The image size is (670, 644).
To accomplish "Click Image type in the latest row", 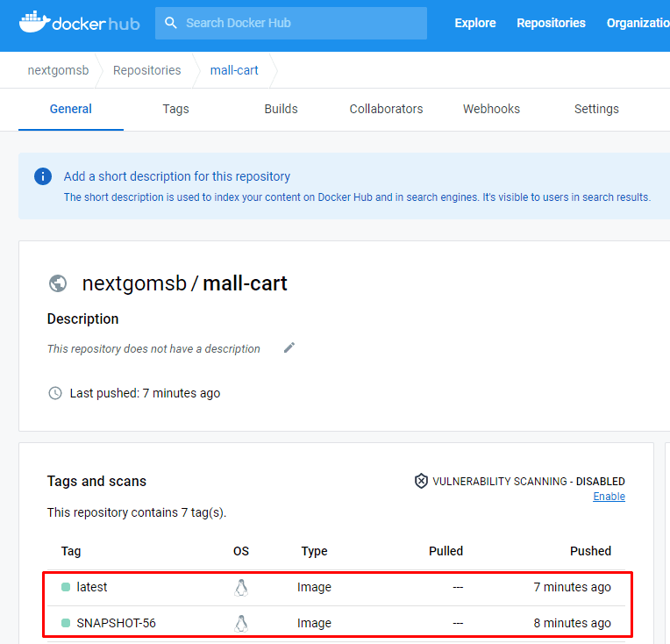I will tap(314, 587).
